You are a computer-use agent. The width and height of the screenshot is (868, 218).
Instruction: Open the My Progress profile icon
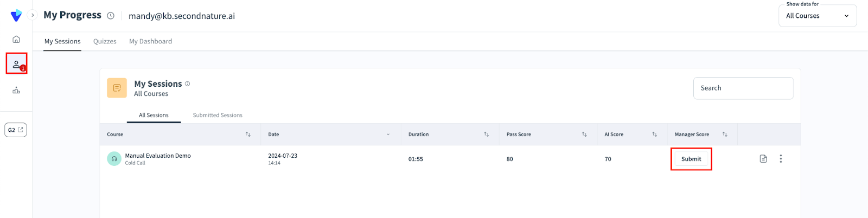coord(16,64)
